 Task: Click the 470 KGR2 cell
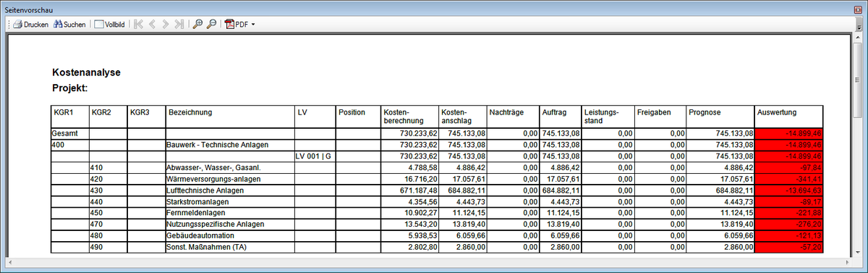[x=108, y=224]
